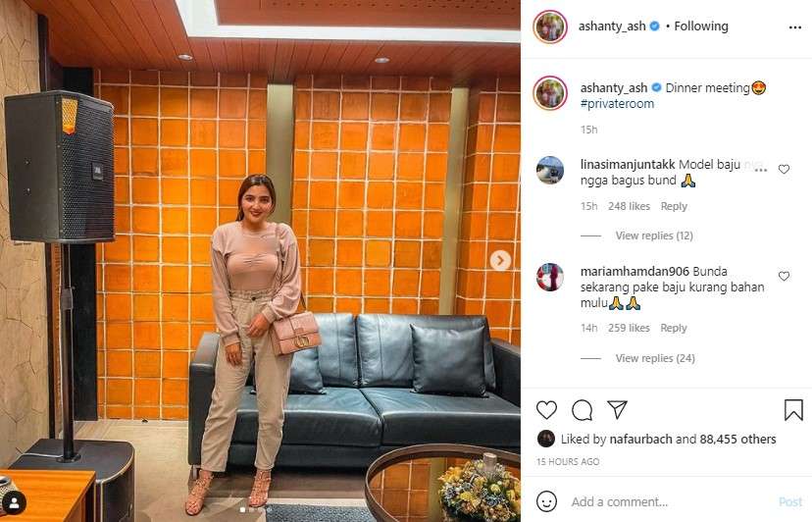Toggle the Following button
Screen dimensions: 812x522
point(700,26)
